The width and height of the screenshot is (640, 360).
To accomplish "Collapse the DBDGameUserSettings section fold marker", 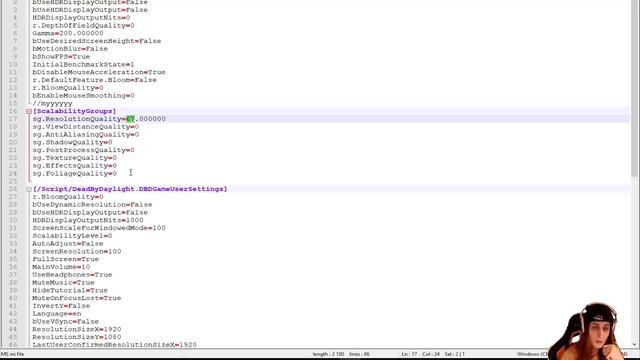I will [29, 189].
